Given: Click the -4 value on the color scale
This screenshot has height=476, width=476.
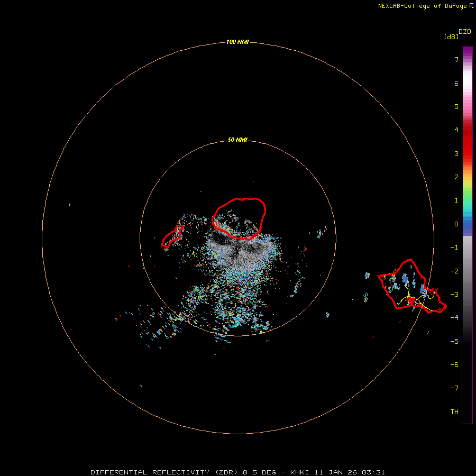Looking at the screenshot, I should tap(454, 317).
